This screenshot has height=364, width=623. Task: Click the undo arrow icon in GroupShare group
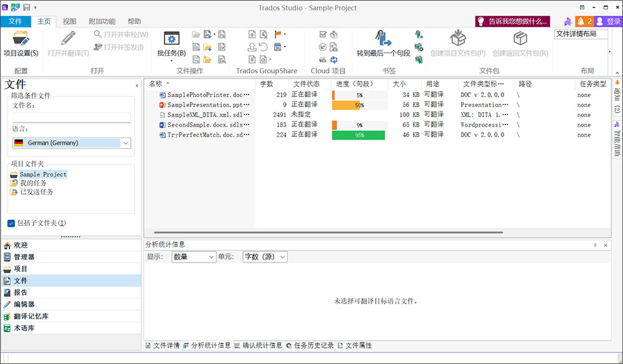click(264, 47)
